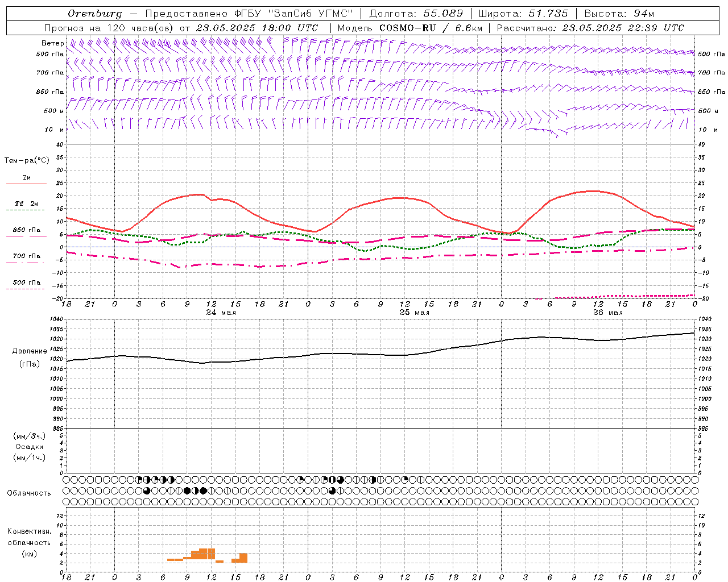The width and height of the screenshot is (728, 582).
Task: Click the "Td 2м" dew point legend entry
Action: click(x=27, y=203)
